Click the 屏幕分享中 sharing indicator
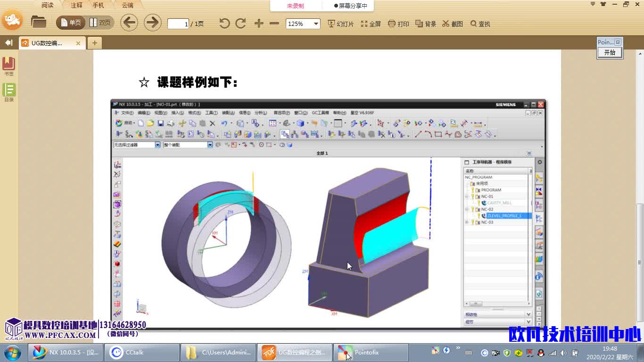This screenshot has width=644, height=362. [x=350, y=6]
